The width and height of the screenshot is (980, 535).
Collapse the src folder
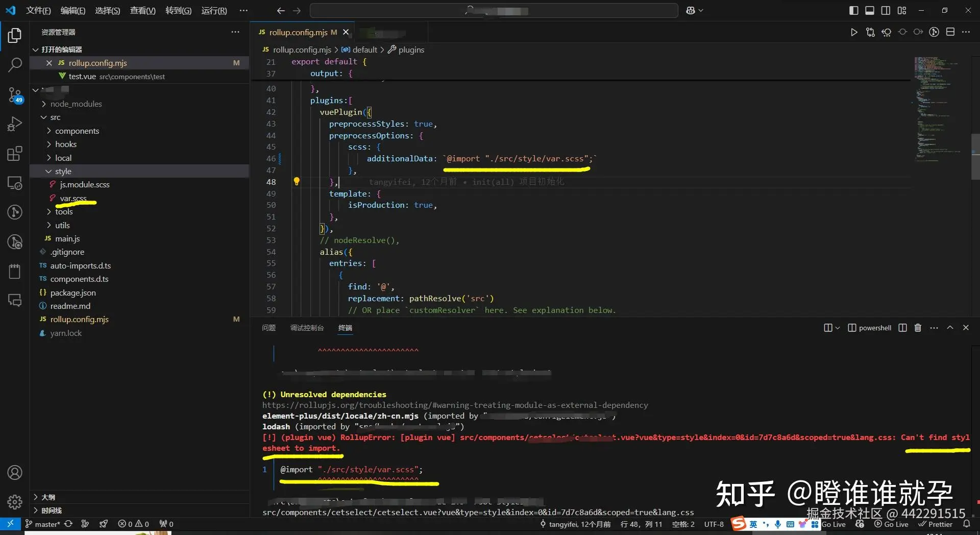55,117
